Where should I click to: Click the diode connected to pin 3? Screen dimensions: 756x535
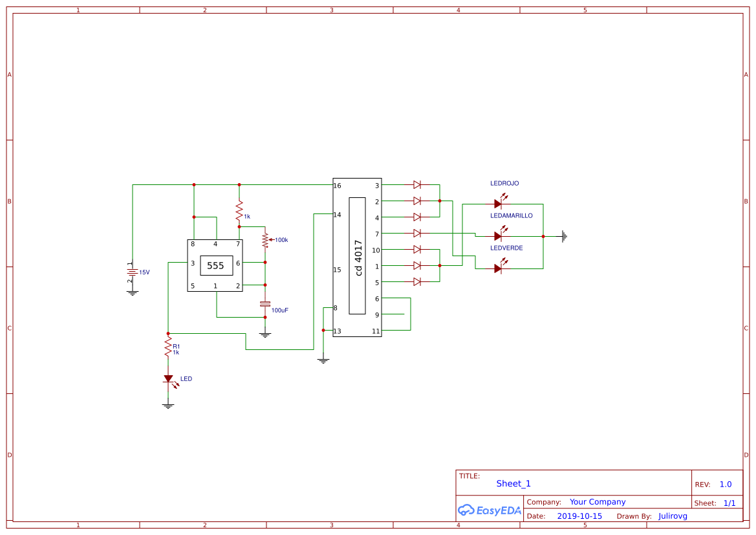(x=416, y=184)
